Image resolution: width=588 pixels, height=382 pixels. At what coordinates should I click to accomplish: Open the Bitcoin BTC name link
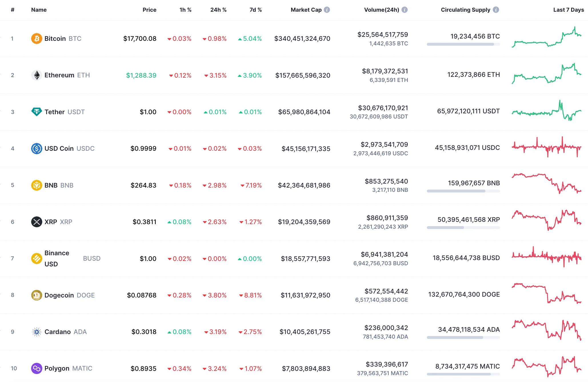click(x=56, y=38)
